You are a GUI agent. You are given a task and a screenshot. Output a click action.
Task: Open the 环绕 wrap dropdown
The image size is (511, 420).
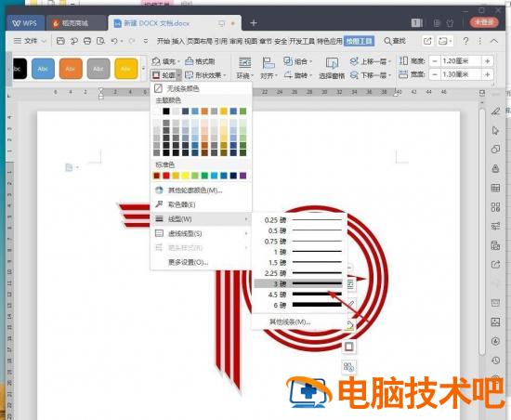244,68
